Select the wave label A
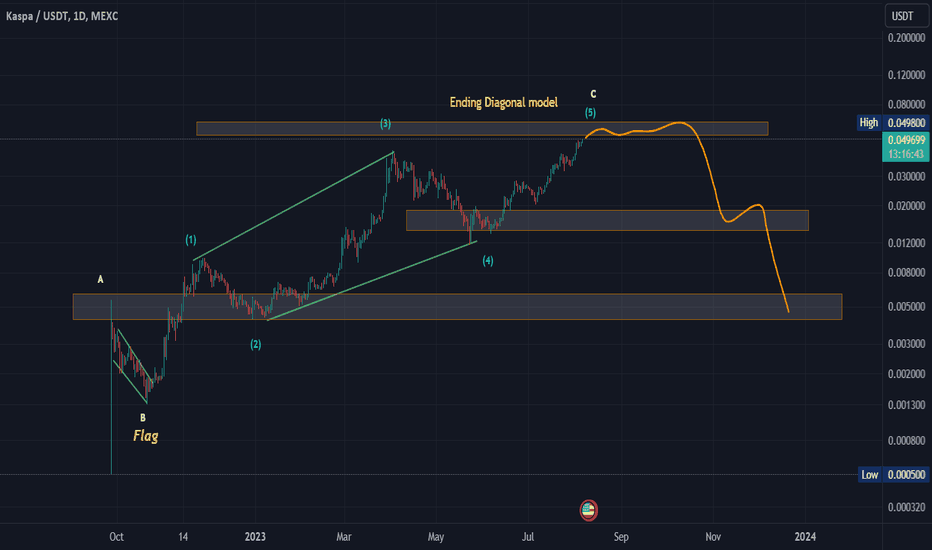932x550 pixels. 100,279
